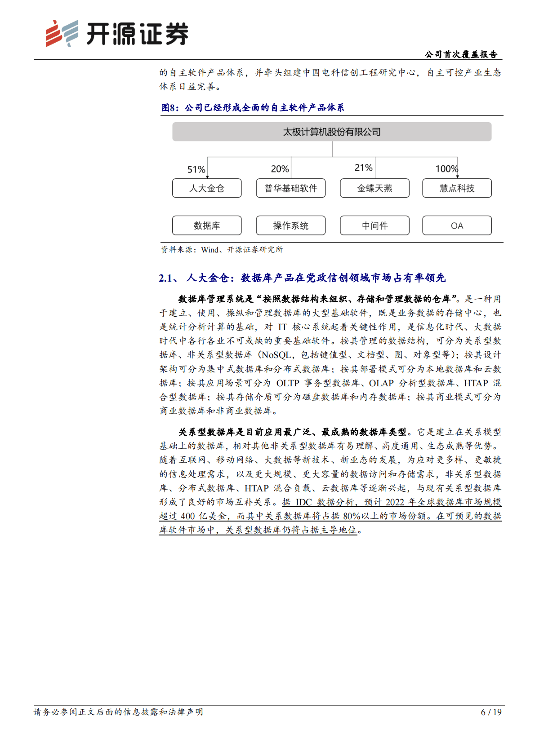This screenshot has height=756, width=535.
Task: Click the header text 公司首次覆盖报告
Action: 461,54
